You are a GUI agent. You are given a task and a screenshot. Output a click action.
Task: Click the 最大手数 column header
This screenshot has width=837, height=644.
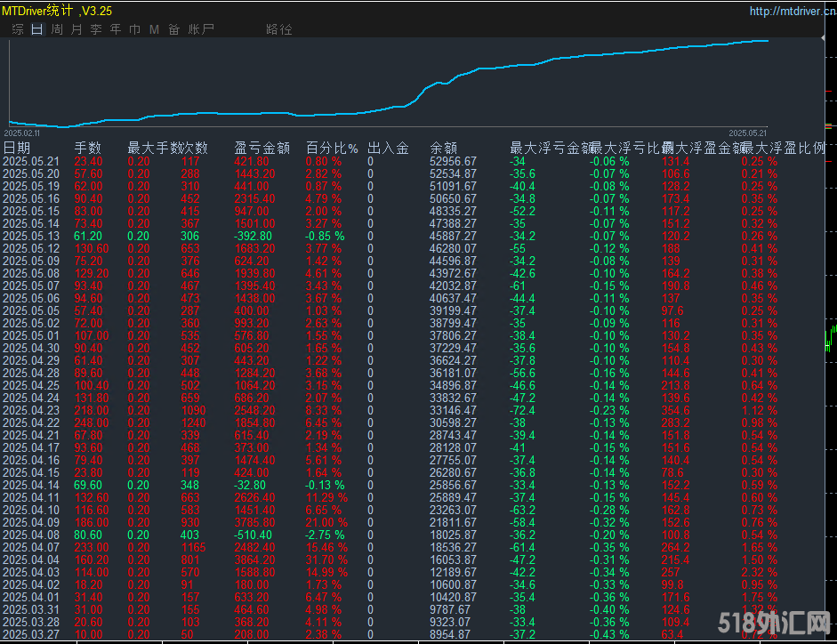(154, 148)
